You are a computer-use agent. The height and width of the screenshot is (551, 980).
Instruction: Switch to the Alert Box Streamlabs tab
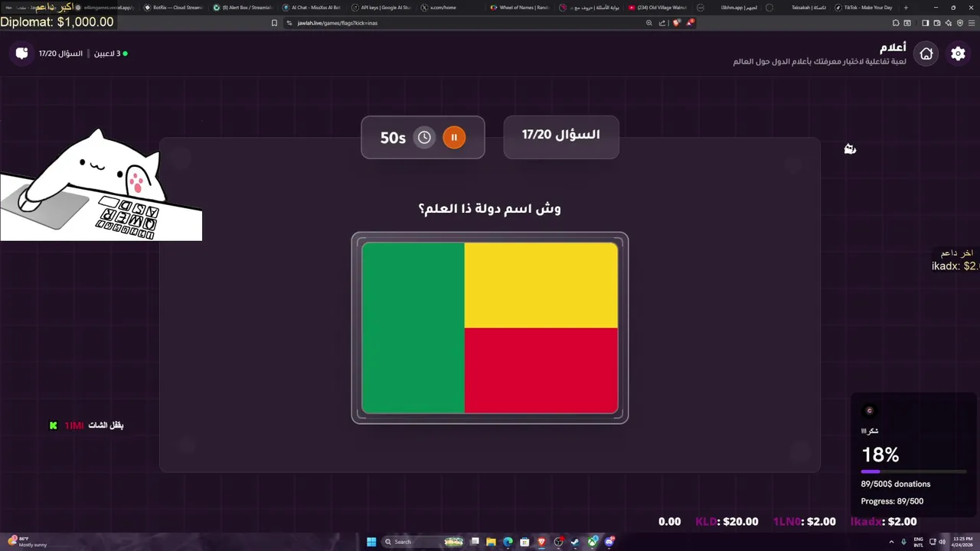tap(243, 8)
